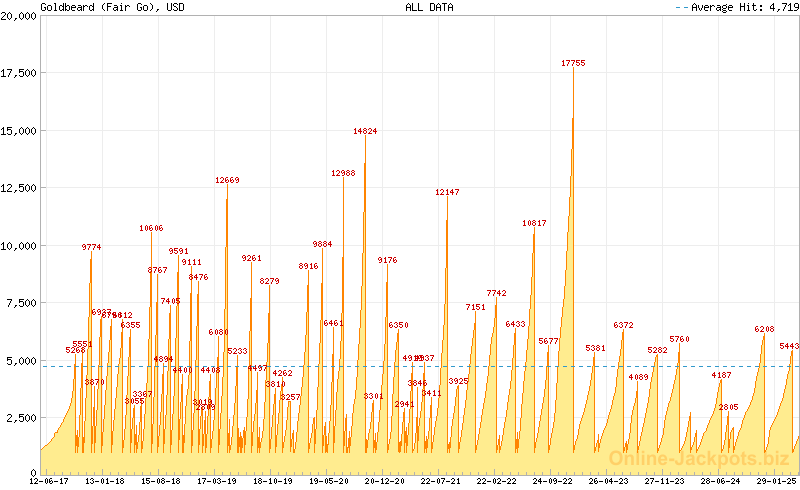Screen dimensions: 800x490
Task: Select the 9774 hit label
Action: tap(91, 247)
